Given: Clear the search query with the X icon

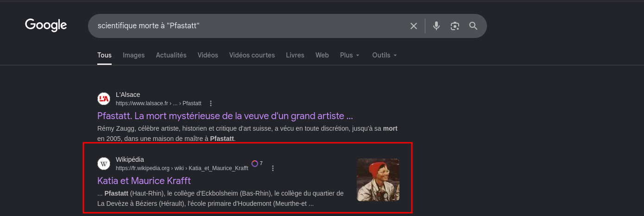Looking at the screenshot, I should point(414,26).
